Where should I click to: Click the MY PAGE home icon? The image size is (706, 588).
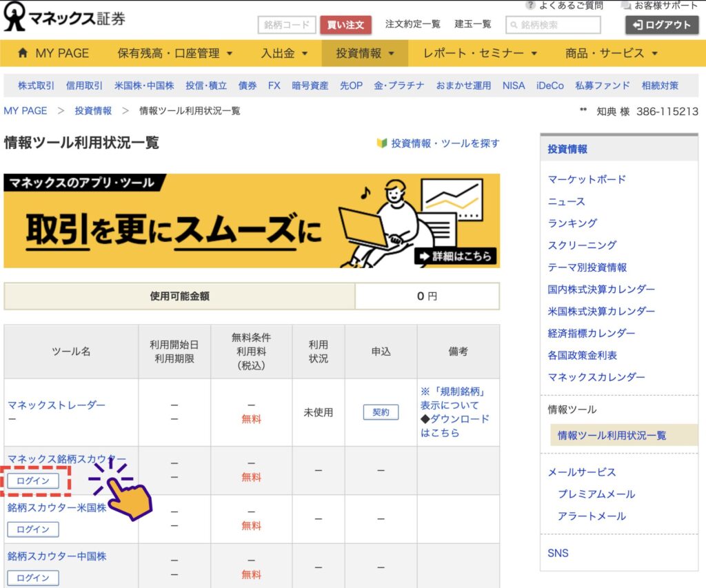coord(23,52)
